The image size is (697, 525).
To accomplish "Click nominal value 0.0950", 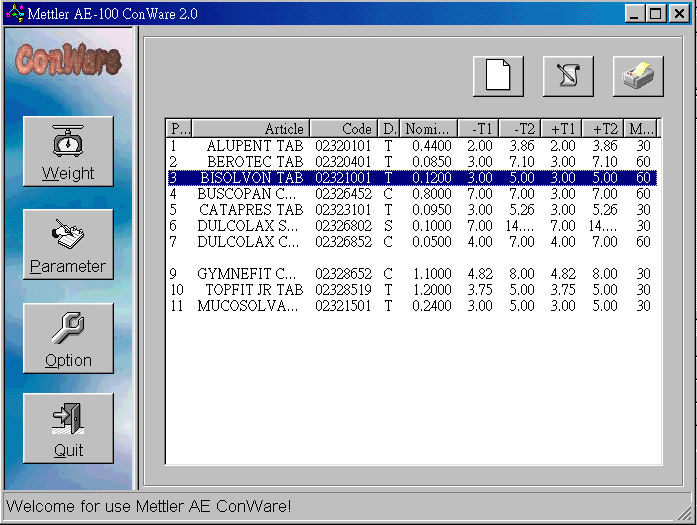I will (432, 210).
